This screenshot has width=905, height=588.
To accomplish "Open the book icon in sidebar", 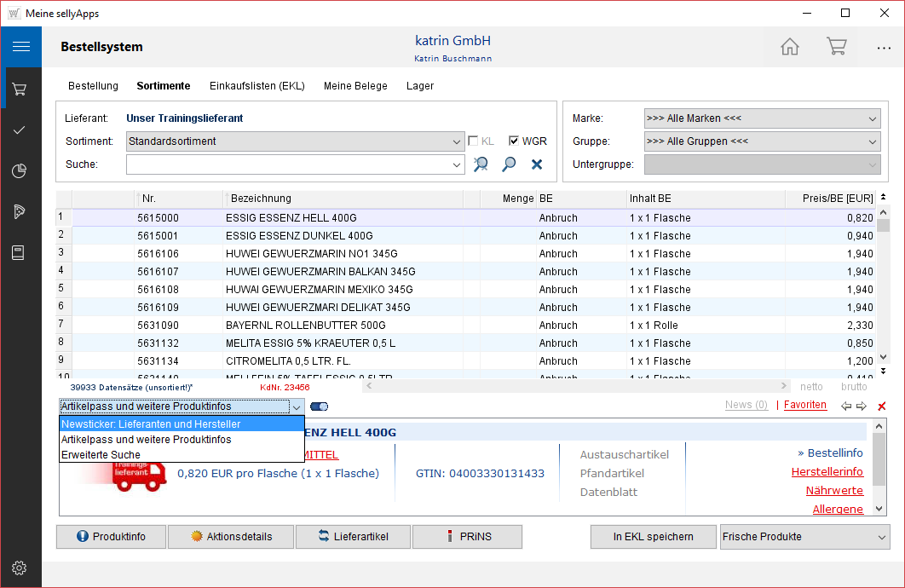I will tap(20, 252).
